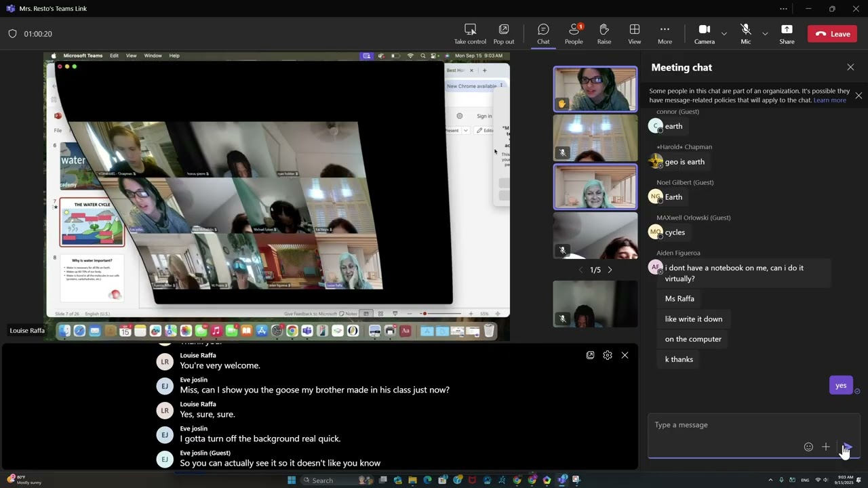
Task: Select the 'cycles' chat message
Action: coord(675,232)
